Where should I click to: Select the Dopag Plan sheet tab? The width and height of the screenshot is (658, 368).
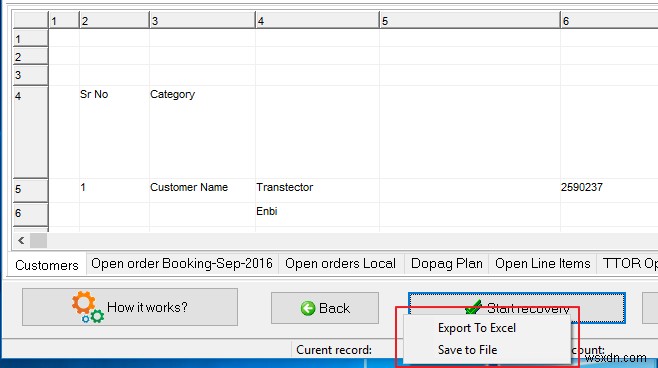(446, 264)
